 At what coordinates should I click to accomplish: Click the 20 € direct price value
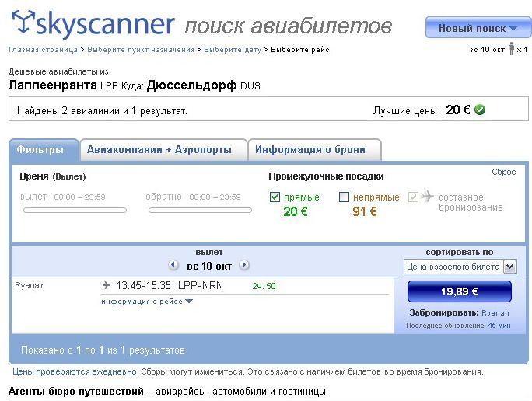296,212
